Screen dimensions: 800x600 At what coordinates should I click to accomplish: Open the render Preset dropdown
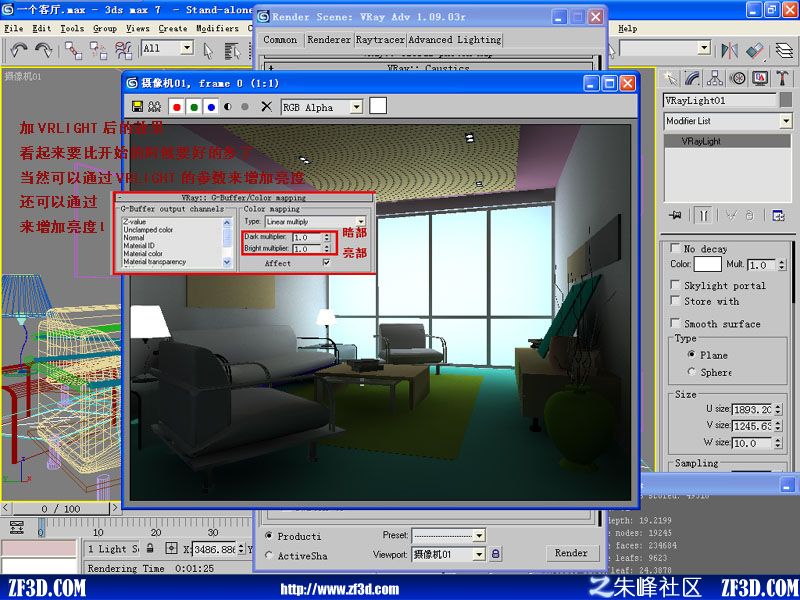[x=479, y=536]
